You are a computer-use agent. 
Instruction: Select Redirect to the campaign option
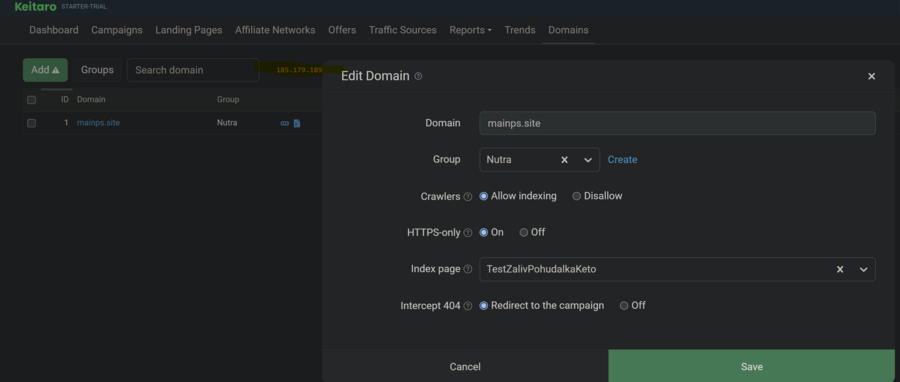(483, 306)
